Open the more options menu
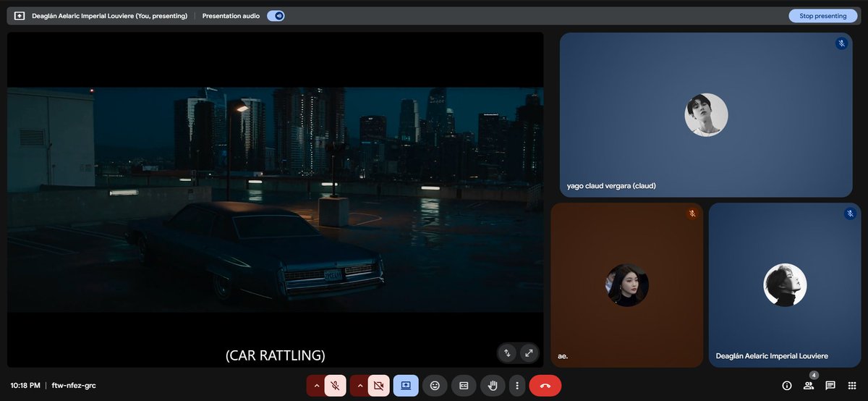This screenshot has width=868, height=401. point(516,386)
